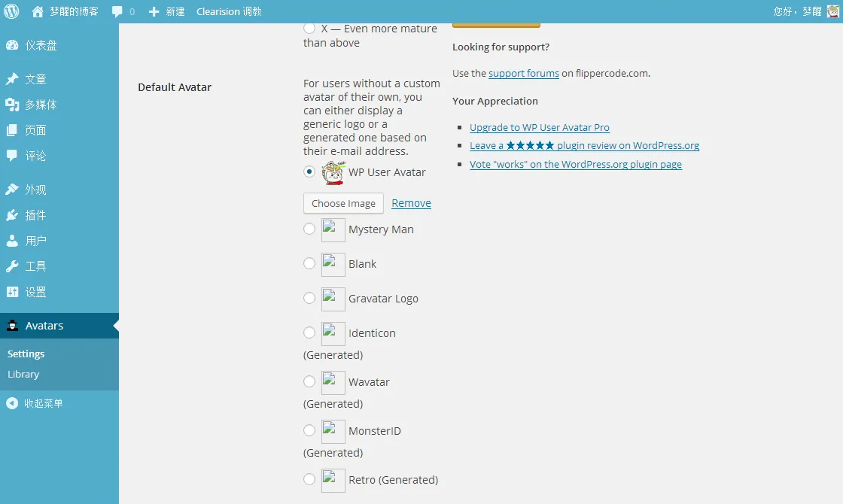843x504 pixels.
Task: Open the 仪表盘 dashboard menu
Action: pos(41,45)
